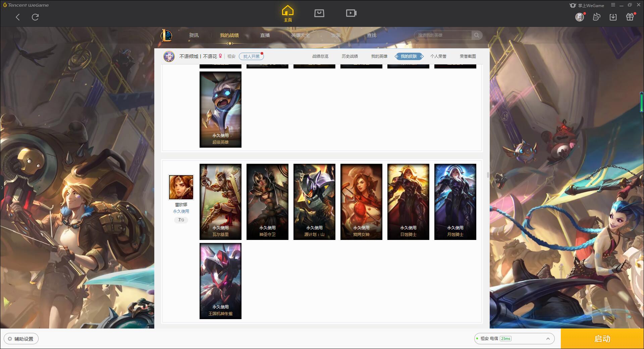Click the 启动 launch button
Viewport: 644px width, 349px height.
tap(602, 339)
